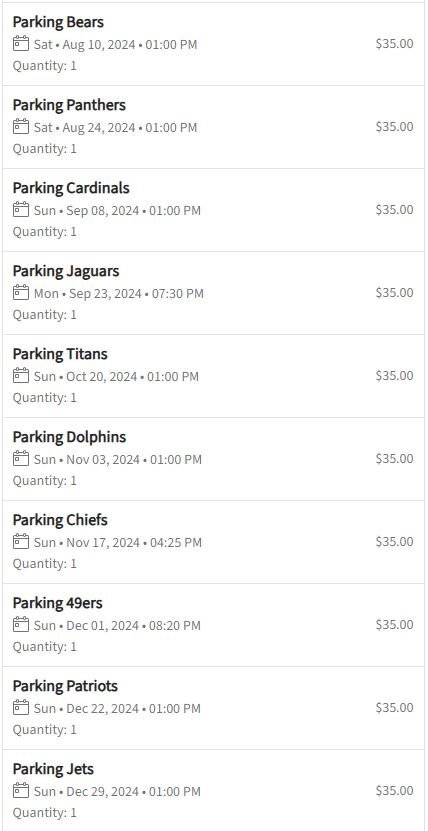
Task: Click the calendar icon for Parking Chiefs
Action: (x=21, y=542)
